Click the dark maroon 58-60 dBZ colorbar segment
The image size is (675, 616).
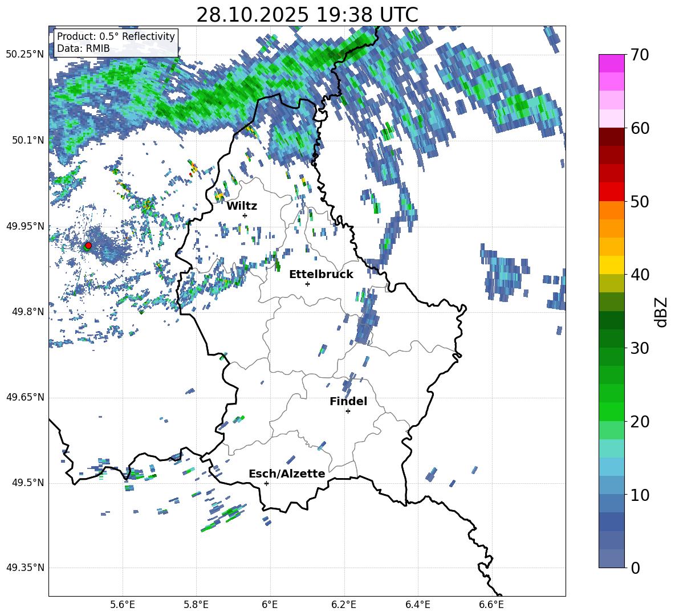coord(611,137)
